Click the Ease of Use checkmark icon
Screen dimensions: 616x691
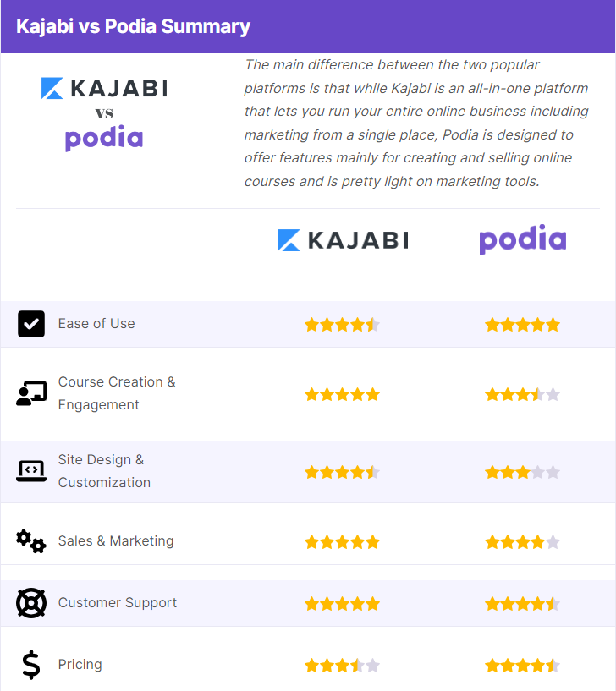(31, 324)
